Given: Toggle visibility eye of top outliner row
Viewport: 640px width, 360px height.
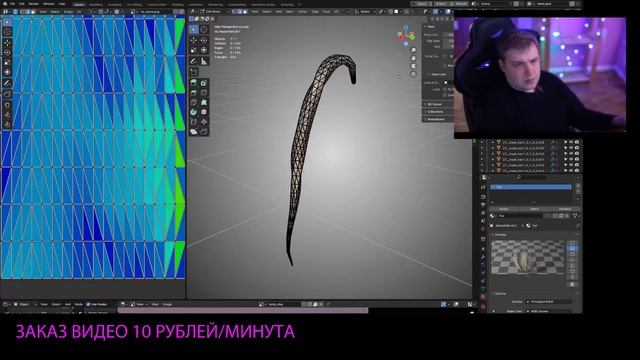Looking at the screenshot, I should (571, 142).
